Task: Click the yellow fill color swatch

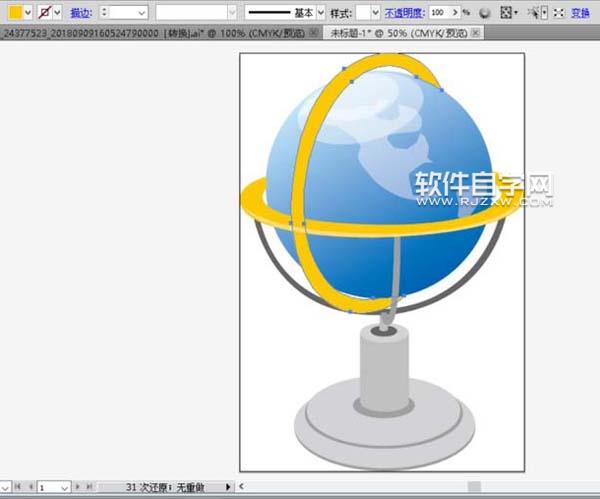Action: point(15,13)
